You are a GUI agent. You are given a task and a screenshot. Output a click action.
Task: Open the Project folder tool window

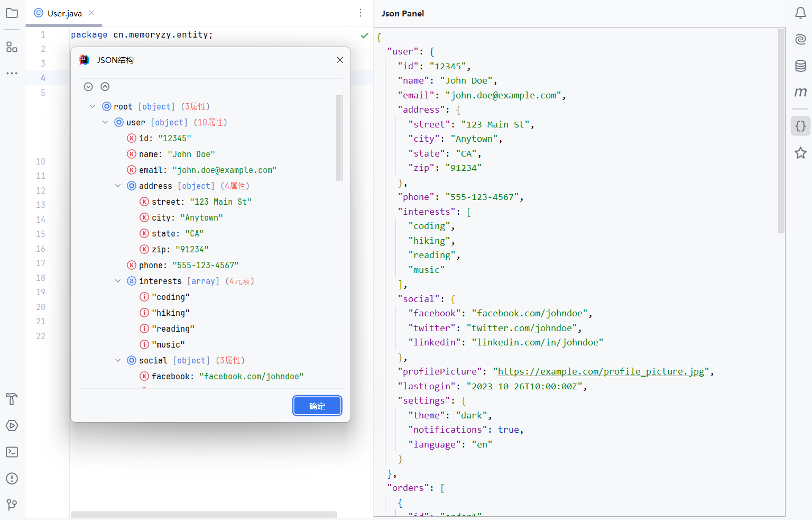[12, 13]
